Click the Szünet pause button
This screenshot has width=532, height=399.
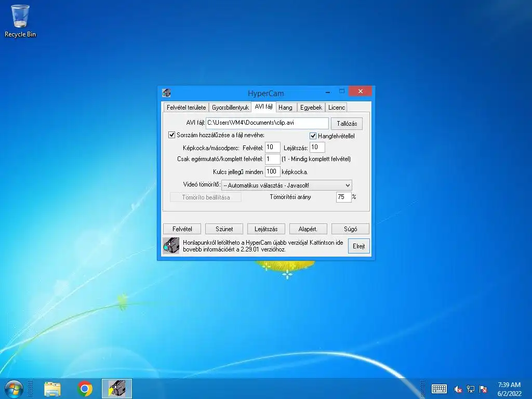[x=224, y=229]
